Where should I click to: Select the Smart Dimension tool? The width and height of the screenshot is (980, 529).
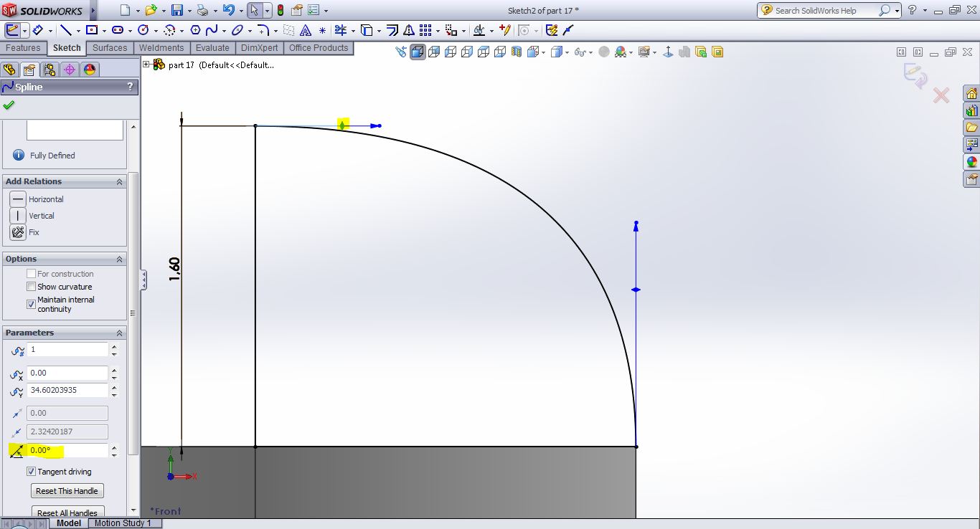coord(38,30)
